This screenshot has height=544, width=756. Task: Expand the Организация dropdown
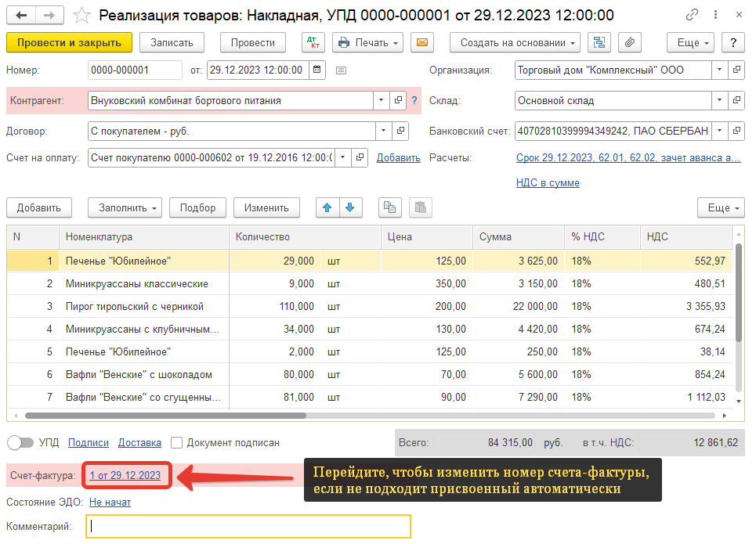coord(720,70)
